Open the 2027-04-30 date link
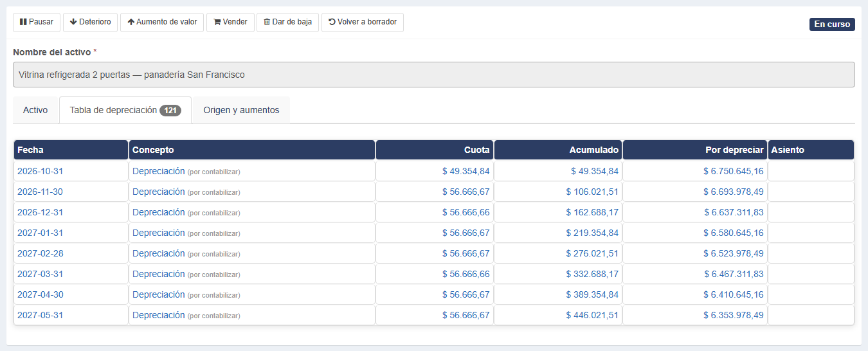This screenshot has height=351, width=868. [40, 294]
